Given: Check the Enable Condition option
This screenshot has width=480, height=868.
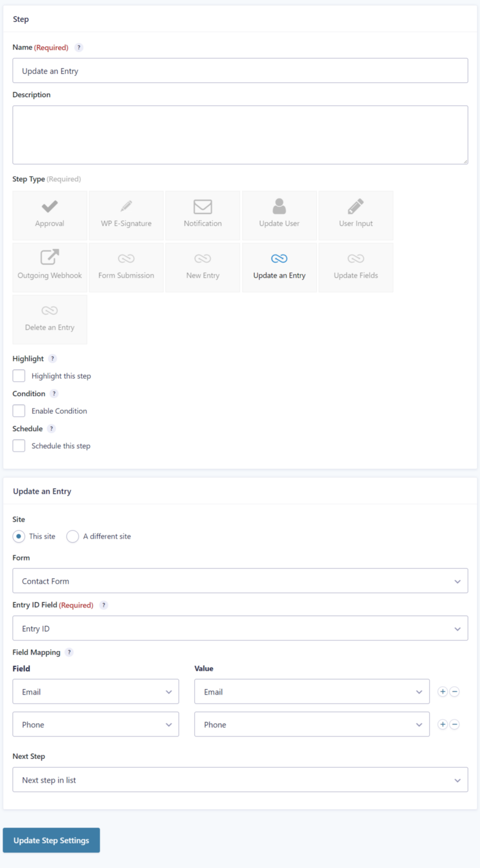Looking at the screenshot, I should point(19,410).
